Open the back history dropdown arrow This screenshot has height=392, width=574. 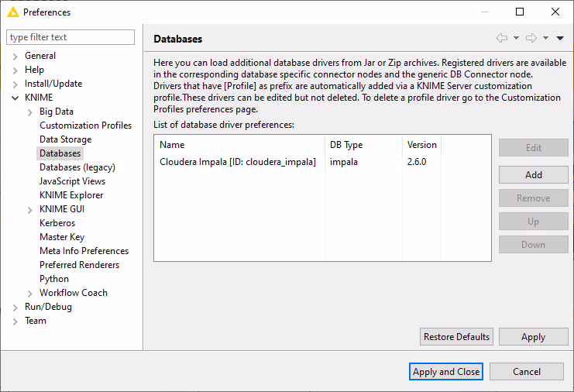tap(515, 38)
